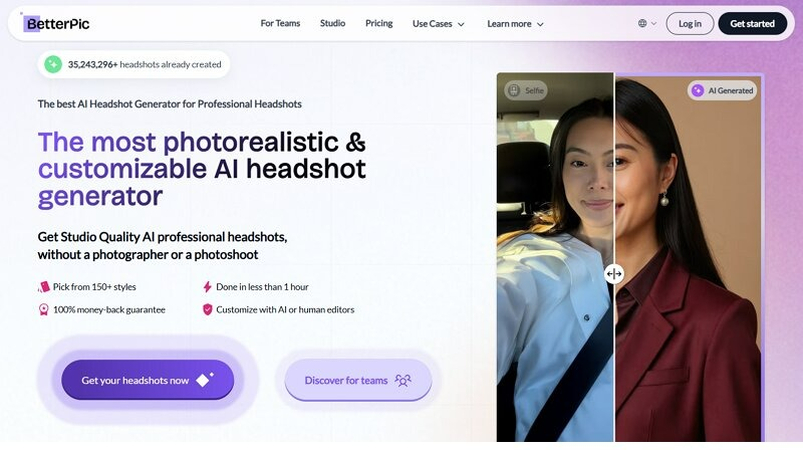Image resolution: width=803 pixels, height=450 pixels.
Task: Click the sparkle diamond icon in headshots button
Action: (205, 379)
